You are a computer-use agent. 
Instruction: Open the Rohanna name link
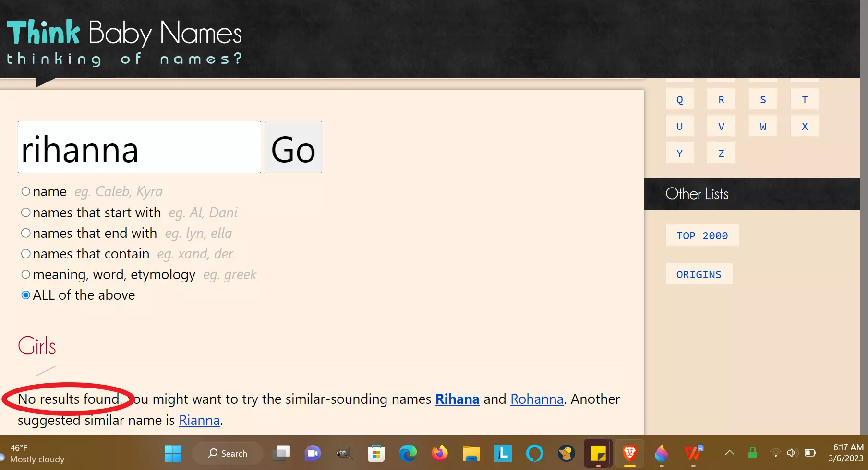(x=537, y=399)
